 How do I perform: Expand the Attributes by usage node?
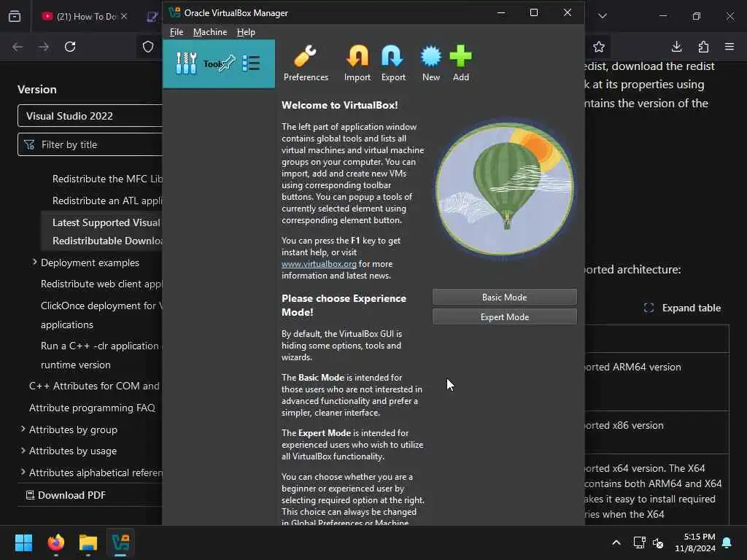pos(23,451)
